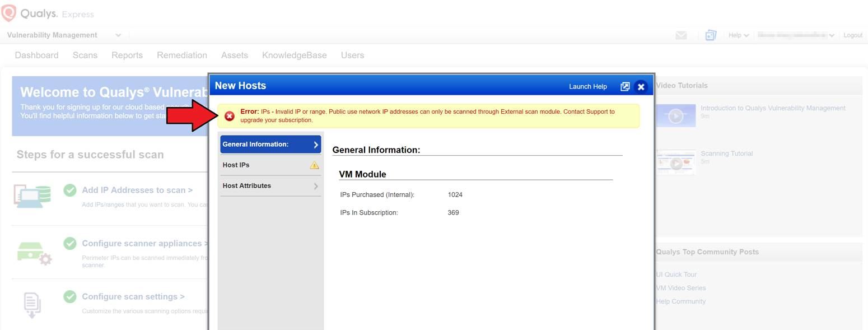
Task: Click the Launch Help link
Action: click(587, 86)
